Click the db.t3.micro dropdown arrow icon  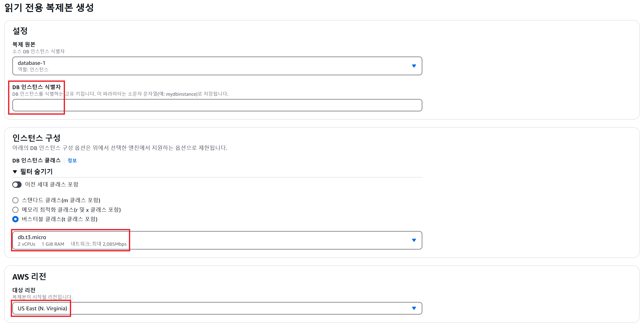coord(414,240)
